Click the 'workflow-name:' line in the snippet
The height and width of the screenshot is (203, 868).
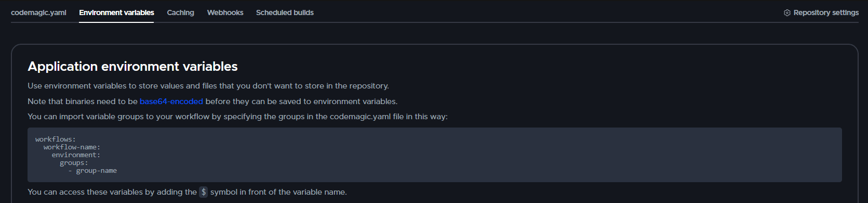[72, 147]
